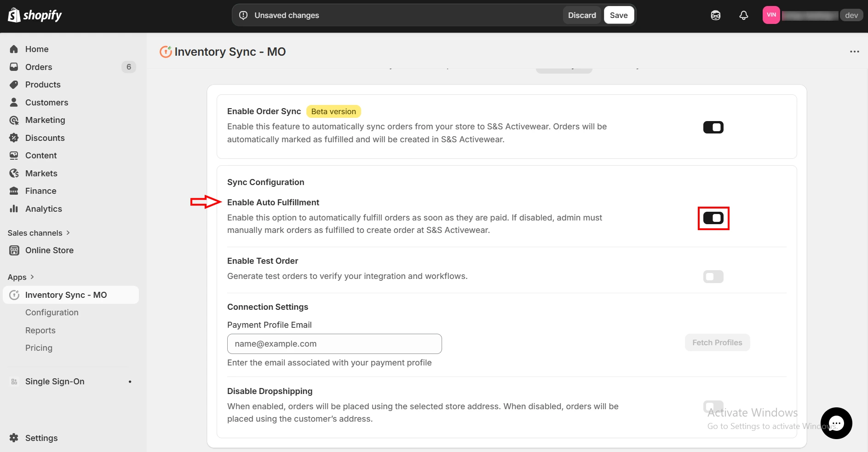868x452 pixels.
Task: Open Products from the sidebar icon
Action: (x=14, y=85)
